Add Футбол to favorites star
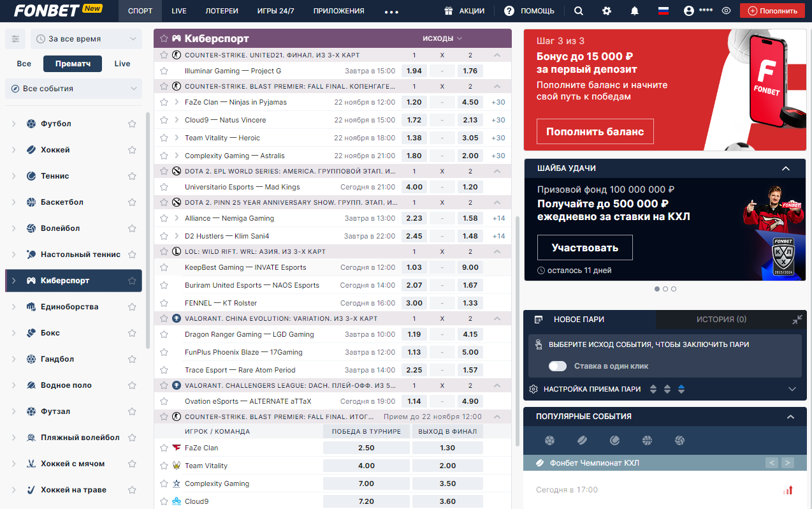Image resolution: width=812 pixels, height=509 pixels. (132, 124)
